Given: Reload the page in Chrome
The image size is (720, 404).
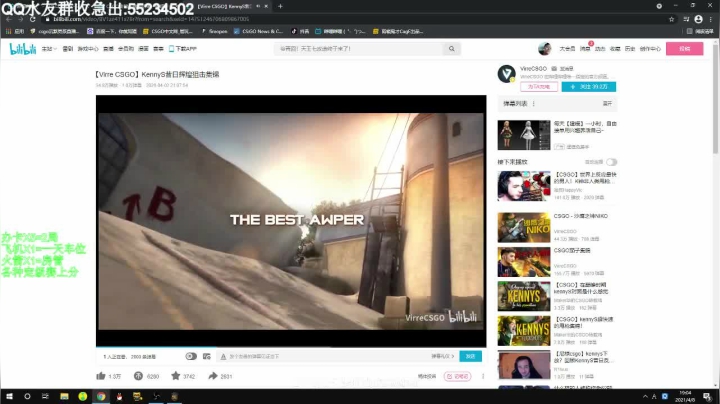Looking at the screenshot, I should pyautogui.click(x=33, y=19).
